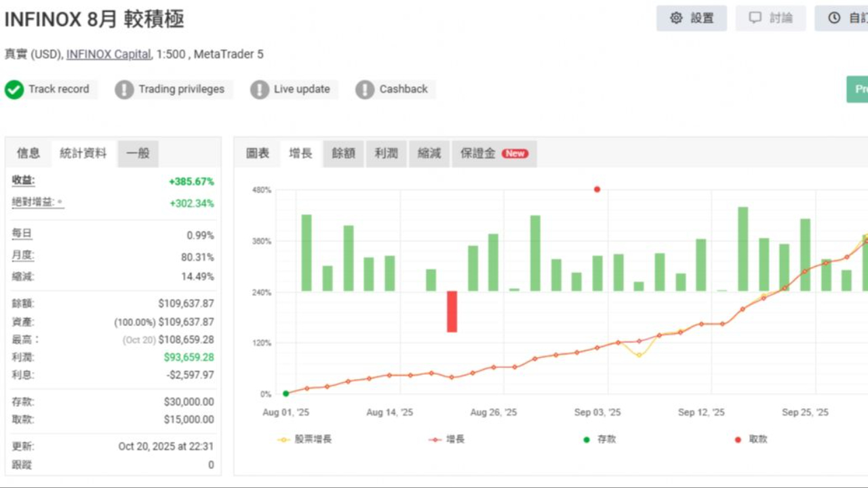Click the 14.49% drawdown value
868x488 pixels.
pyautogui.click(x=197, y=277)
